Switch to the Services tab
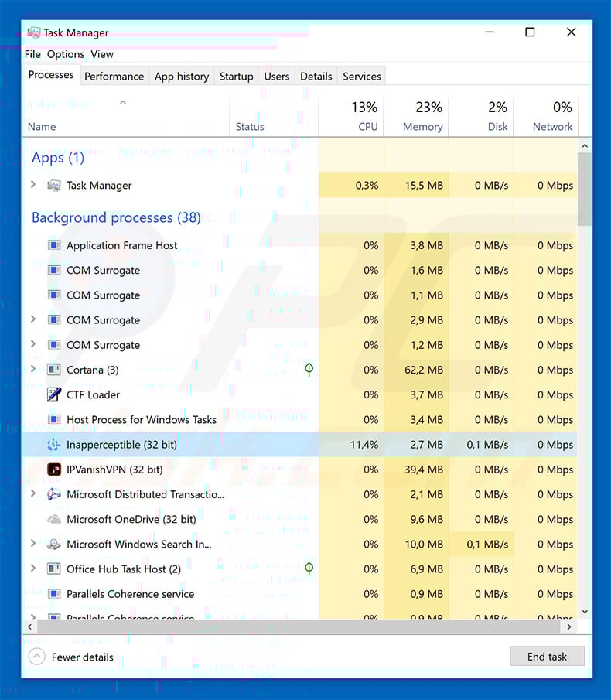Image resolution: width=611 pixels, height=700 pixels. coord(362,77)
